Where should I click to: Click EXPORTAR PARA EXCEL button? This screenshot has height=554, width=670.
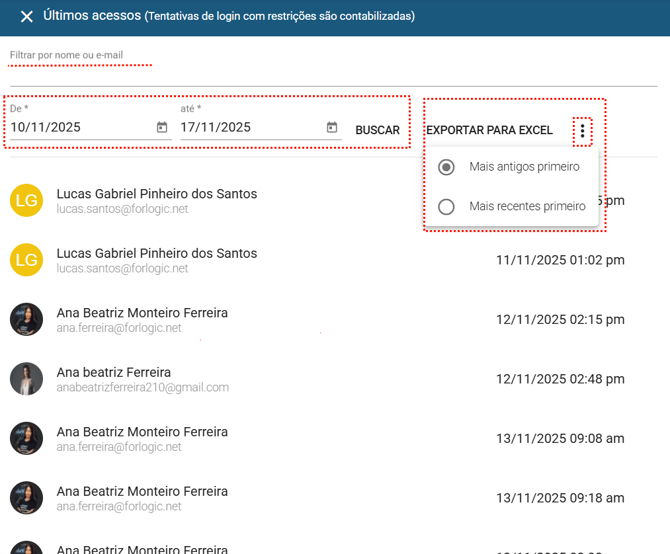tap(489, 131)
